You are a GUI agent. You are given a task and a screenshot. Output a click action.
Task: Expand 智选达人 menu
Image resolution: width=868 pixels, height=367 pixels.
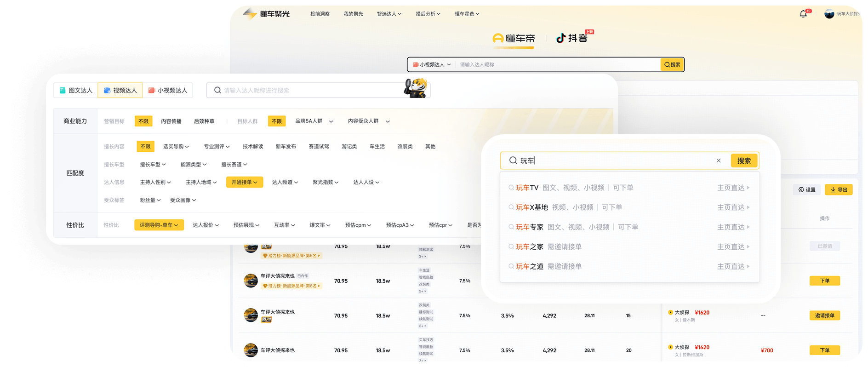(x=389, y=14)
